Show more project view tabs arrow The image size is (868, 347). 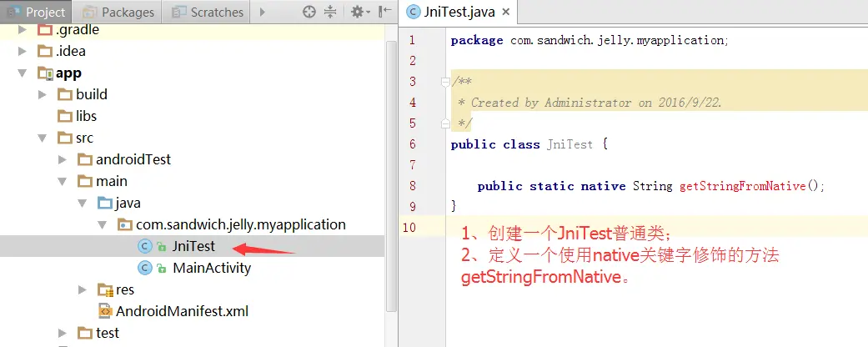click(263, 11)
